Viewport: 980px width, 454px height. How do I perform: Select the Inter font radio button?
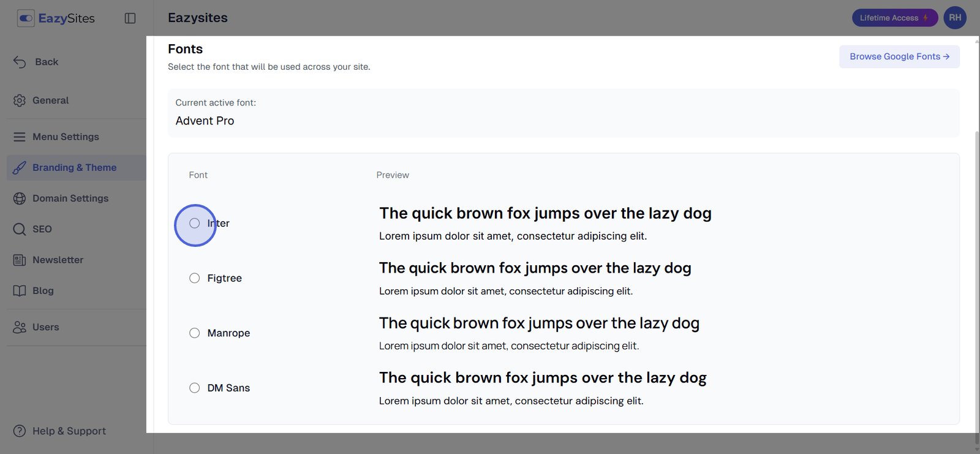pos(195,224)
